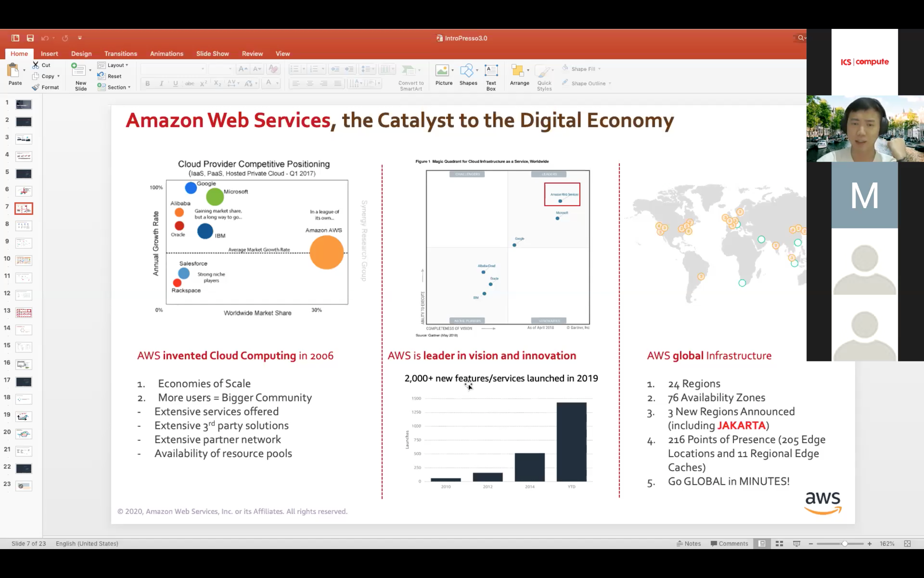Toggle Italic formatting
924x578 pixels.
(161, 83)
